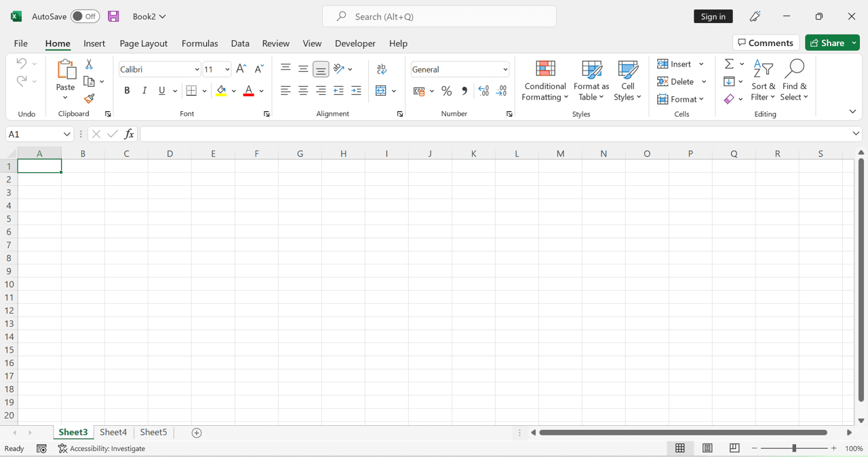Screen dimensions: 868x457
Task: Open the Comments pane button
Action: [766, 43]
